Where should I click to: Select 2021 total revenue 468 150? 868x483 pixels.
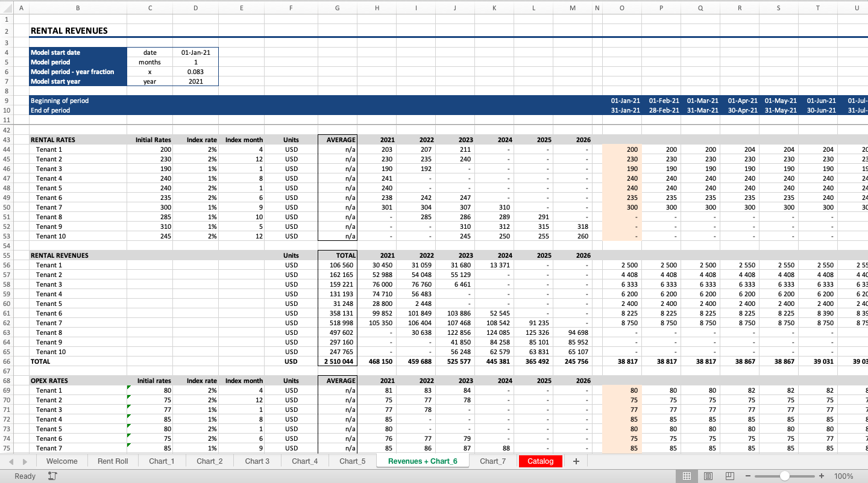pos(376,361)
